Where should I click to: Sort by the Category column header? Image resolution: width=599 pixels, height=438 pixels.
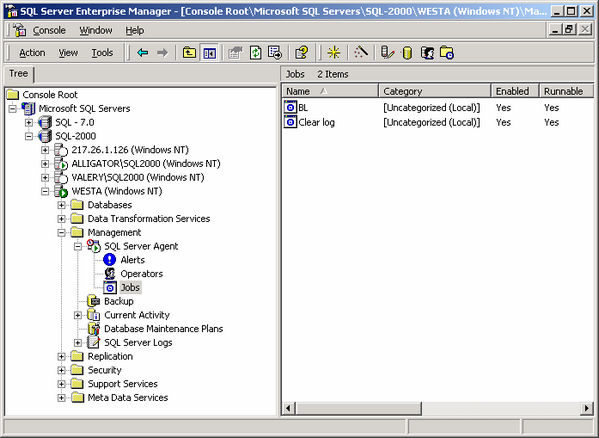coord(435,91)
